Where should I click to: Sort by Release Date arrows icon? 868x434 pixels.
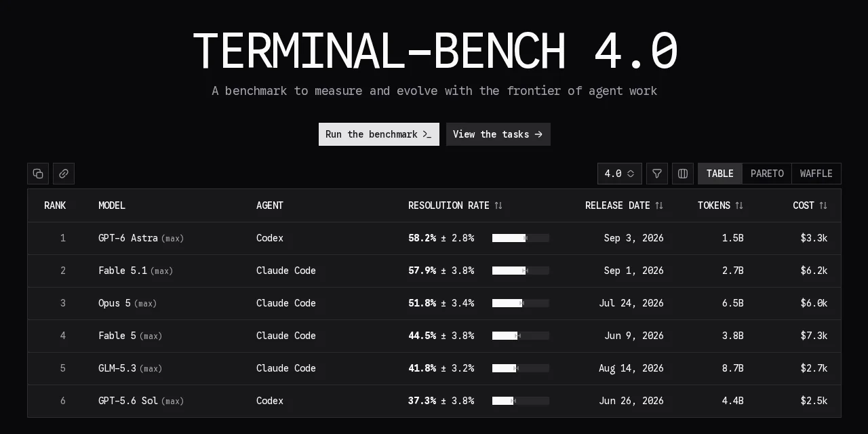coord(659,205)
